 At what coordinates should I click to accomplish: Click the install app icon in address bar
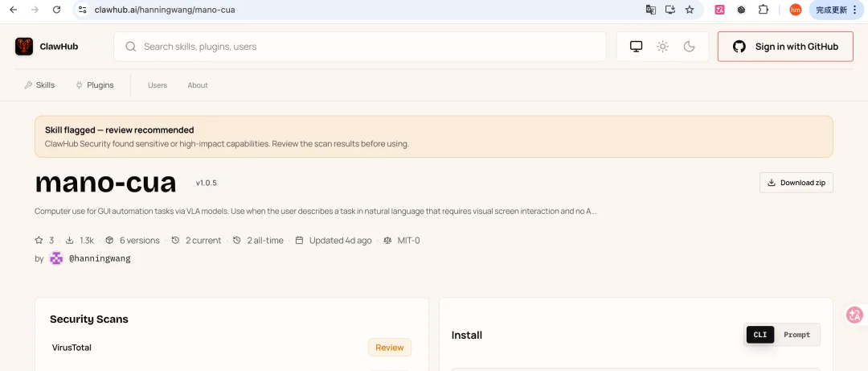(670, 10)
